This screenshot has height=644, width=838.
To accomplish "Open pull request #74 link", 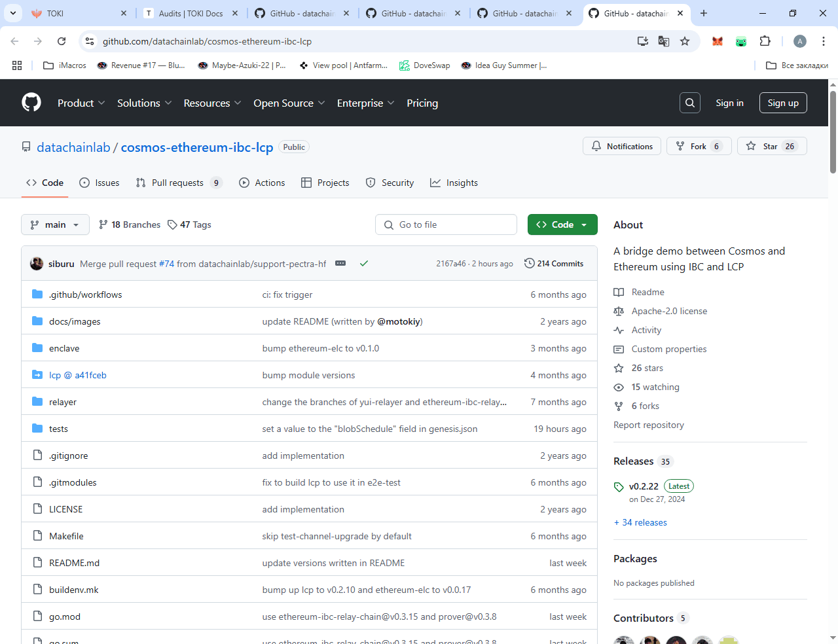I will point(166,264).
